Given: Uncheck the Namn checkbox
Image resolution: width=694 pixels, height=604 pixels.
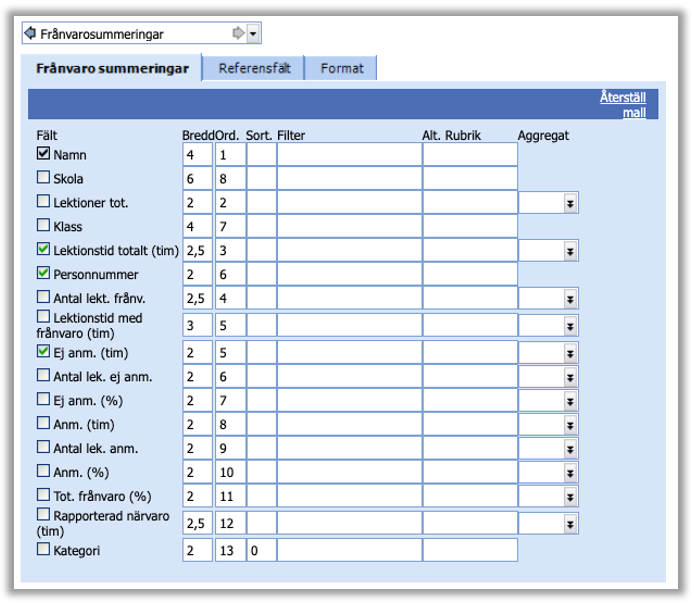Looking at the screenshot, I should pyautogui.click(x=43, y=154).
